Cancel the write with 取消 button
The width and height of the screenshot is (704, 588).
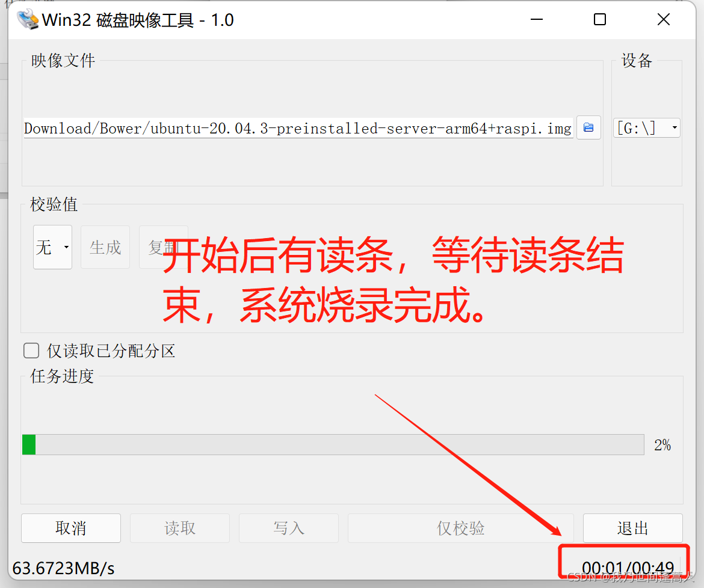click(x=71, y=528)
